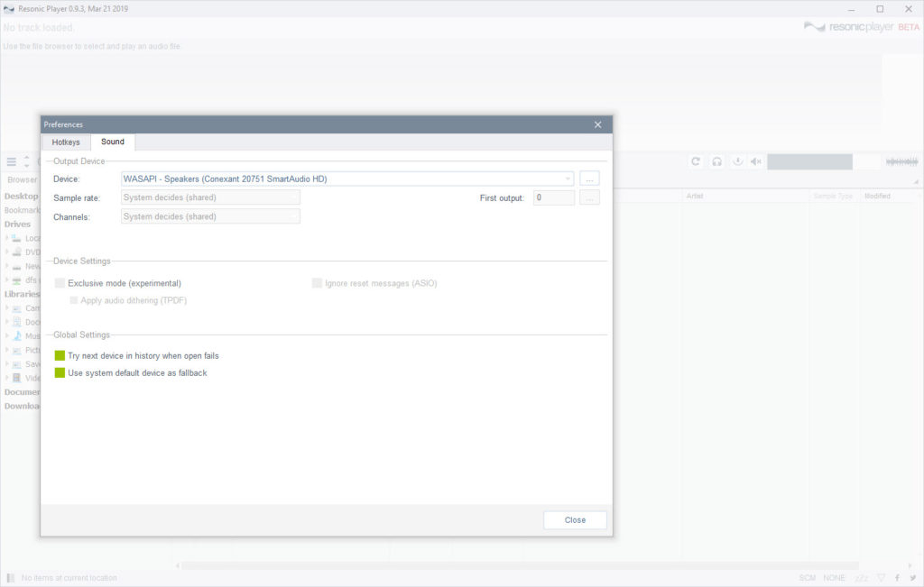Select Bookmarks in the browser tree

(x=23, y=210)
